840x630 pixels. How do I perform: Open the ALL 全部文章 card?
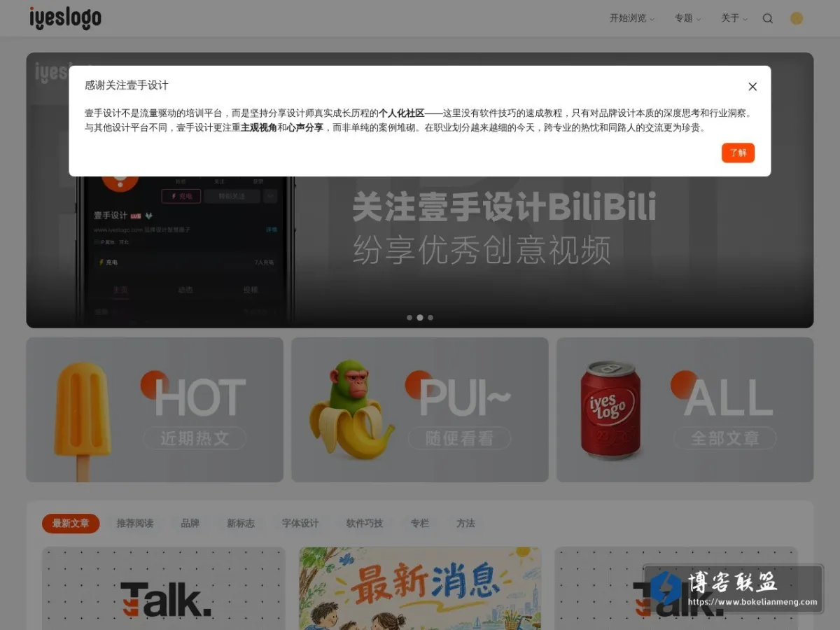pos(685,410)
